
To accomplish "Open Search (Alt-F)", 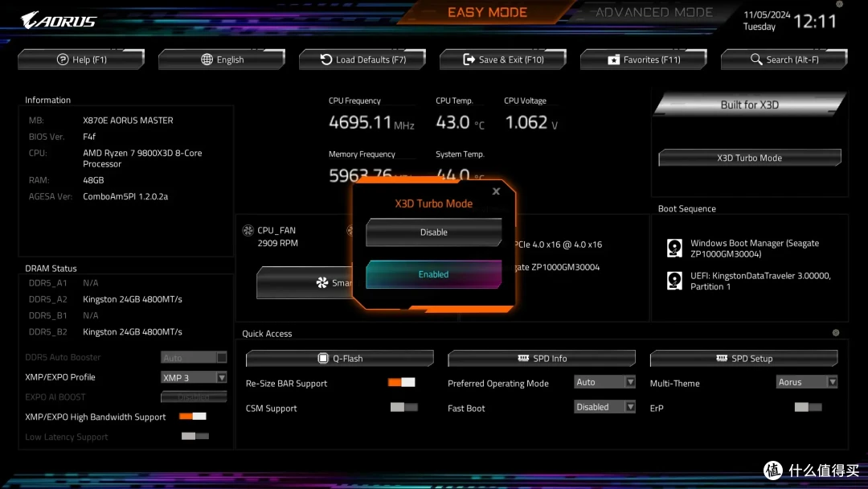I will pos(784,60).
